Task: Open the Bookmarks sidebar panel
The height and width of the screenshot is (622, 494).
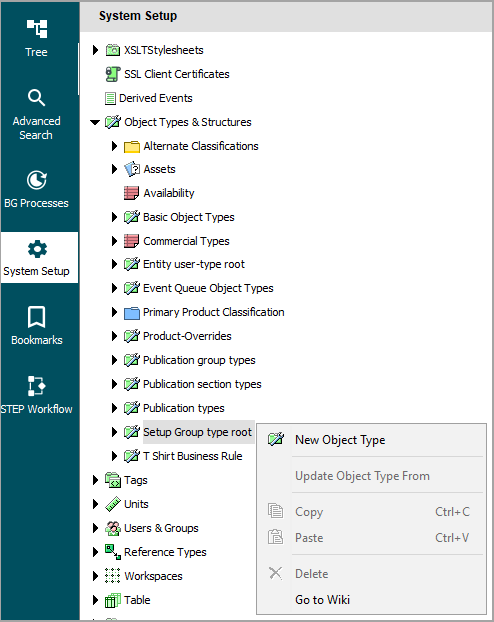Action: coord(37,325)
